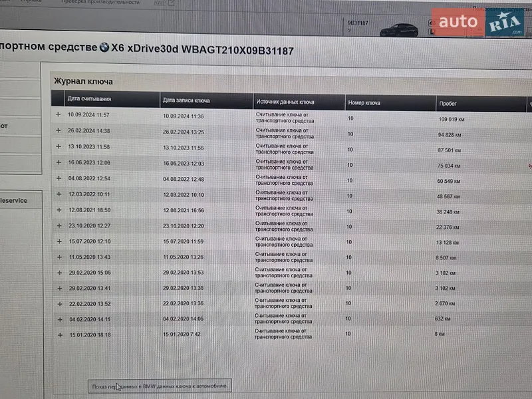
Task: Expand the 29.02.2020 13:41 key record
Action: (x=60, y=289)
